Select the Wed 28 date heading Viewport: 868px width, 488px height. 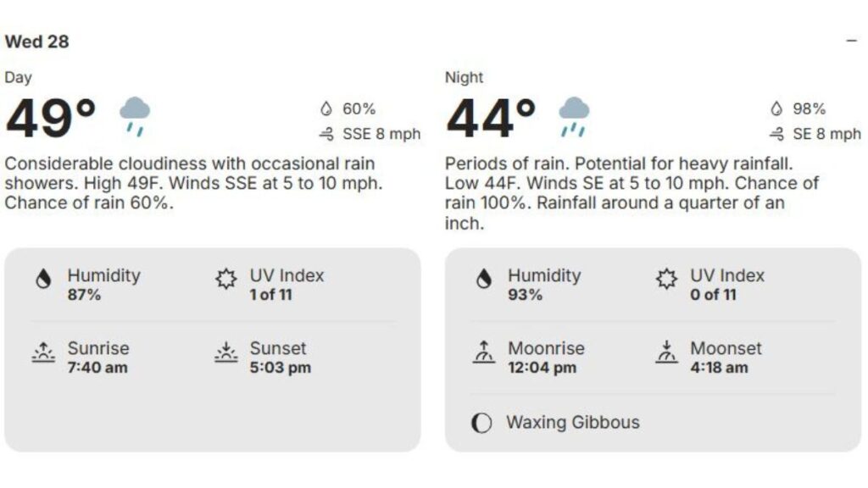click(36, 42)
